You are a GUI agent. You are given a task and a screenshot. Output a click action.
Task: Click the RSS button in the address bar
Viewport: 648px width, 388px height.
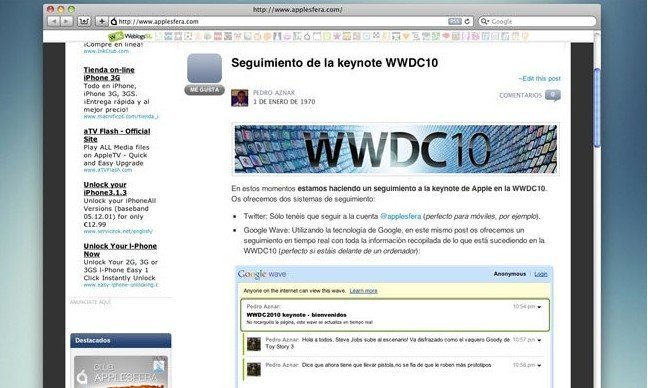455,21
